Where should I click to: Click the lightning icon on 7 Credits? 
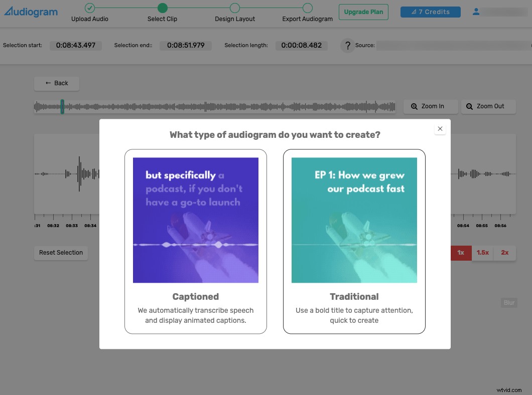point(414,11)
